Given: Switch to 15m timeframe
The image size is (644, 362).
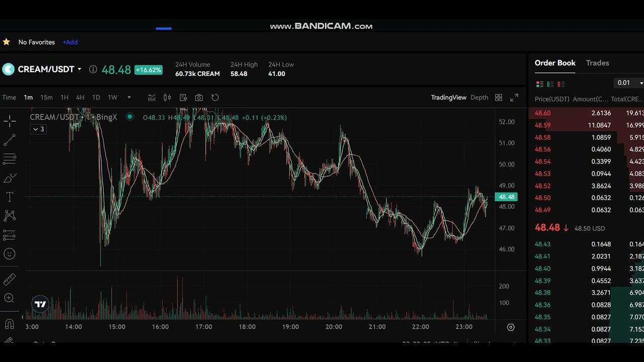Looking at the screenshot, I should [46, 98].
